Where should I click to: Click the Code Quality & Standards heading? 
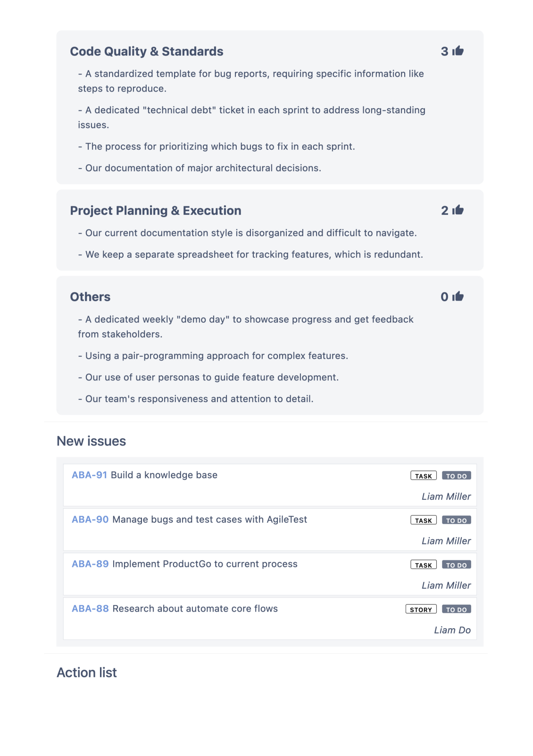[x=147, y=51]
